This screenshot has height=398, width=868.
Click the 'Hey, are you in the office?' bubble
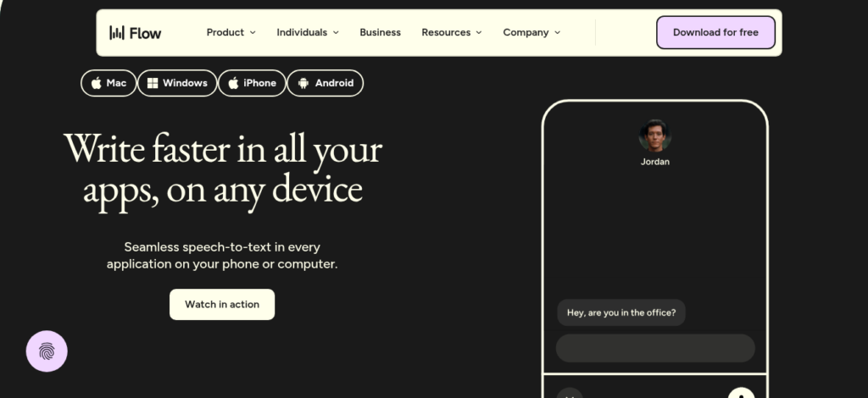coord(621,312)
